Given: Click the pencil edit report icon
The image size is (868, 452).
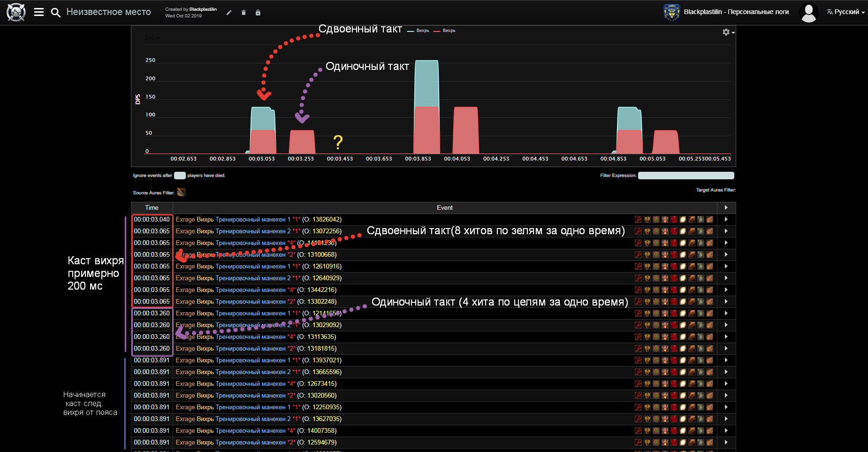Looking at the screenshot, I should pyautogui.click(x=229, y=13).
